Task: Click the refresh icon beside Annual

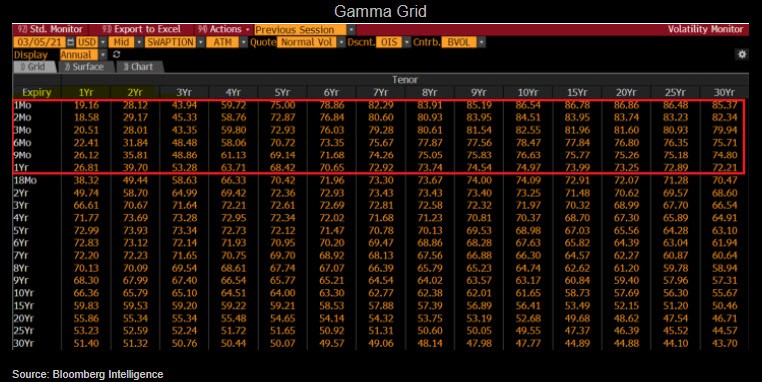Action: 117,54
